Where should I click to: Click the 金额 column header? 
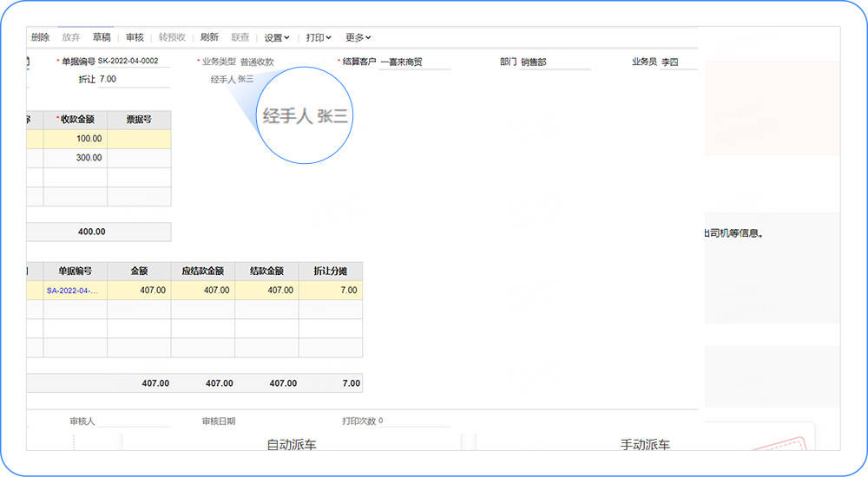click(x=139, y=271)
